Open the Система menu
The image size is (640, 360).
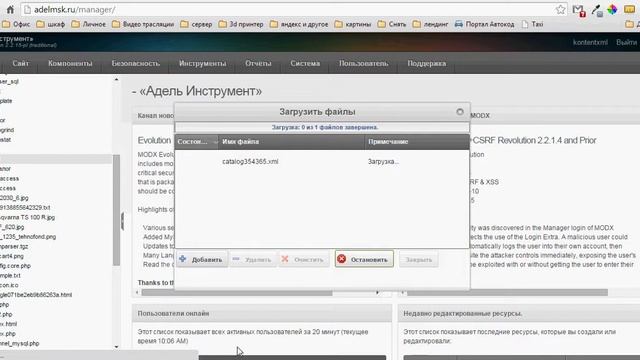305,63
